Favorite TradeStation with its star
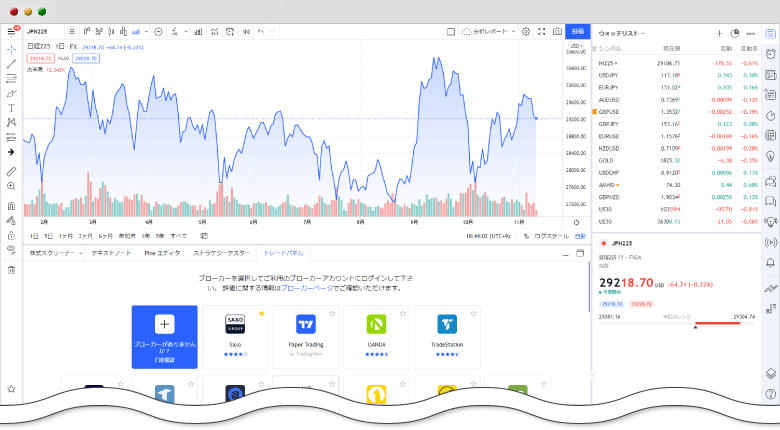The width and height of the screenshot is (780, 430). pos(474,313)
